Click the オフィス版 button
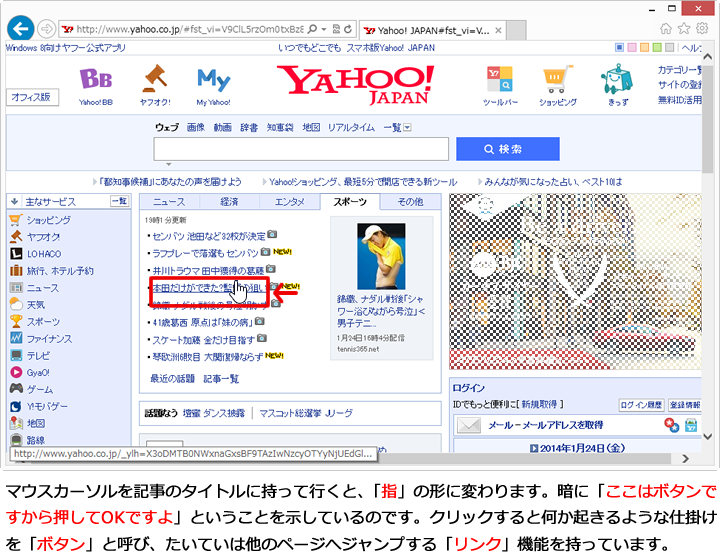 tap(32, 97)
